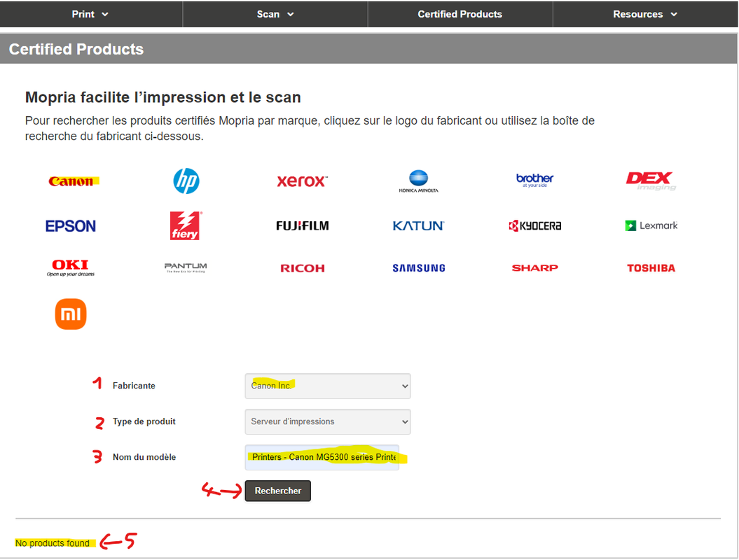The height and width of the screenshot is (560, 739).
Task: Expand the Resources menu
Action: tap(645, 14)
